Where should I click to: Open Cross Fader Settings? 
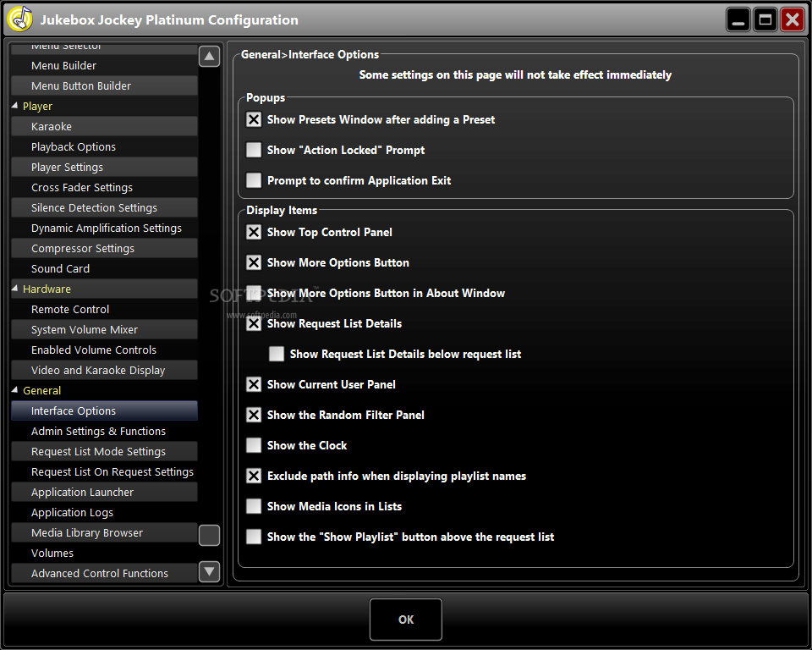pyautogui.click(x=104, y=188)
